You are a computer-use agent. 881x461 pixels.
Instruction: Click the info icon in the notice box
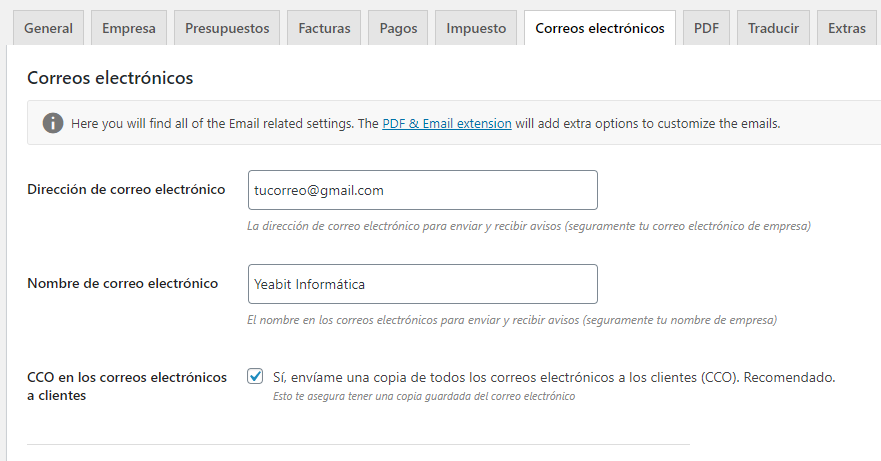(x=53, y=123)
